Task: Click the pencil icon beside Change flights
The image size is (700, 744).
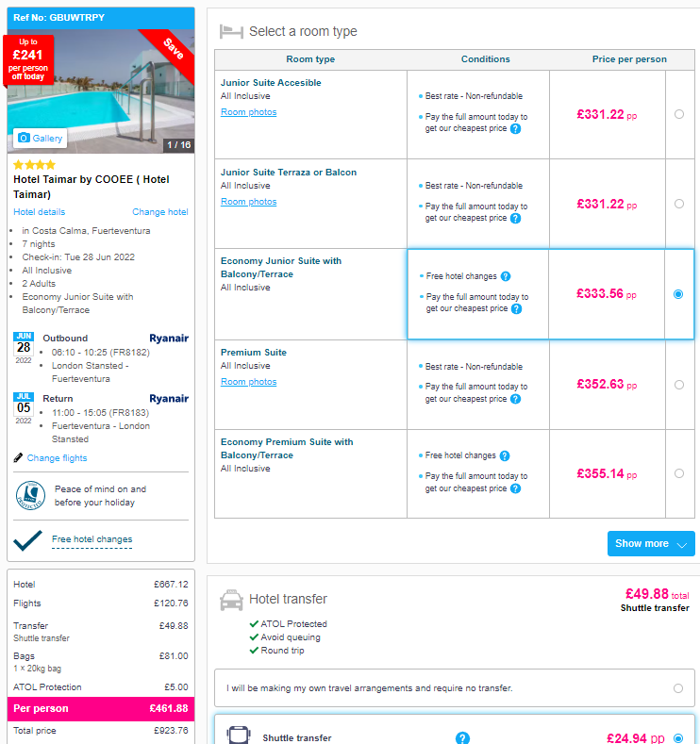Action: point(19,458)
